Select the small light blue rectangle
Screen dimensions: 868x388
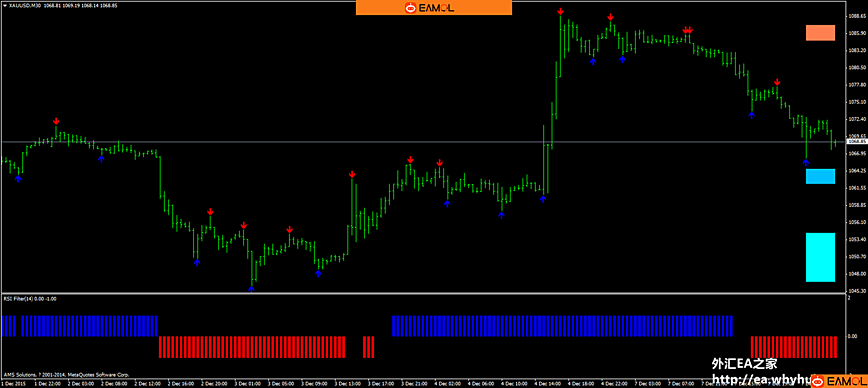[x=820, y=176]
